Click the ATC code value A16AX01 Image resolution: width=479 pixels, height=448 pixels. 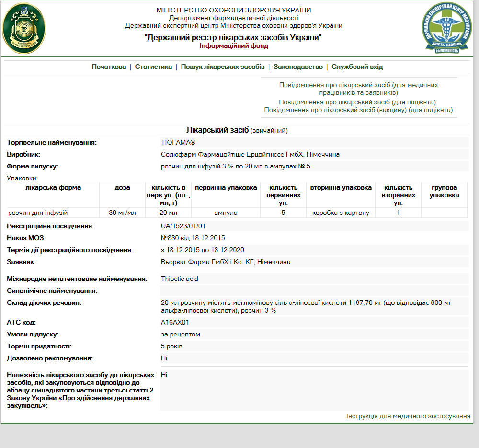tap(175, 322)
